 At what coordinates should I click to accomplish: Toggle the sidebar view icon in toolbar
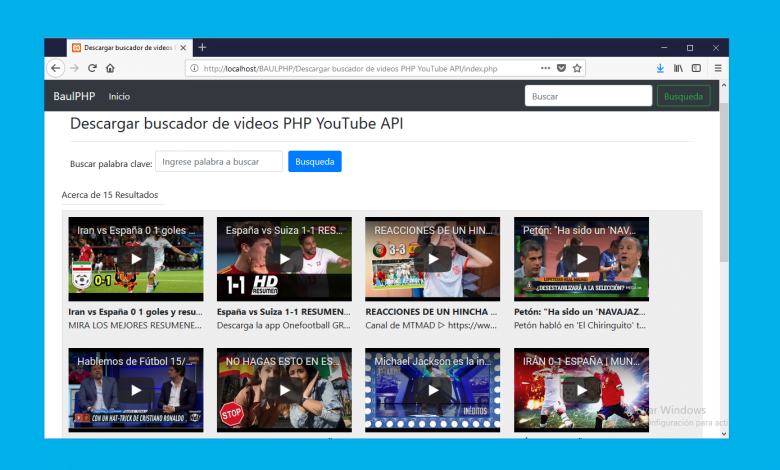tap(695, 68)
